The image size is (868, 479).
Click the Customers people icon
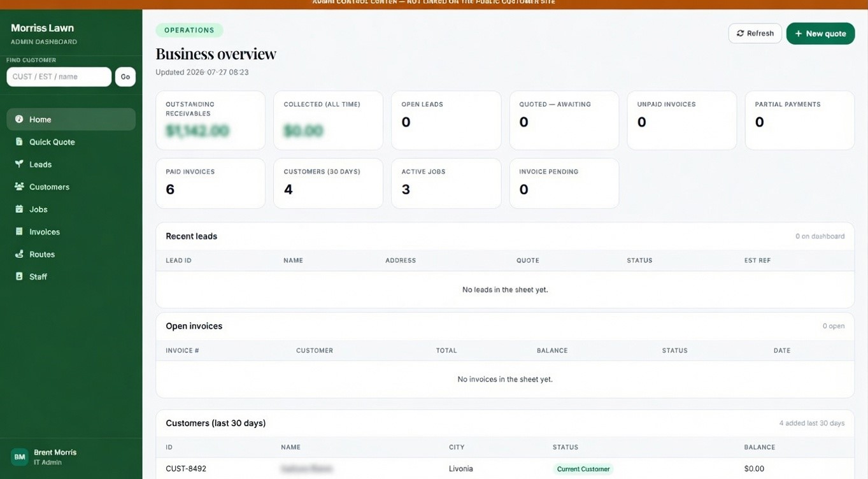[19, 187]
